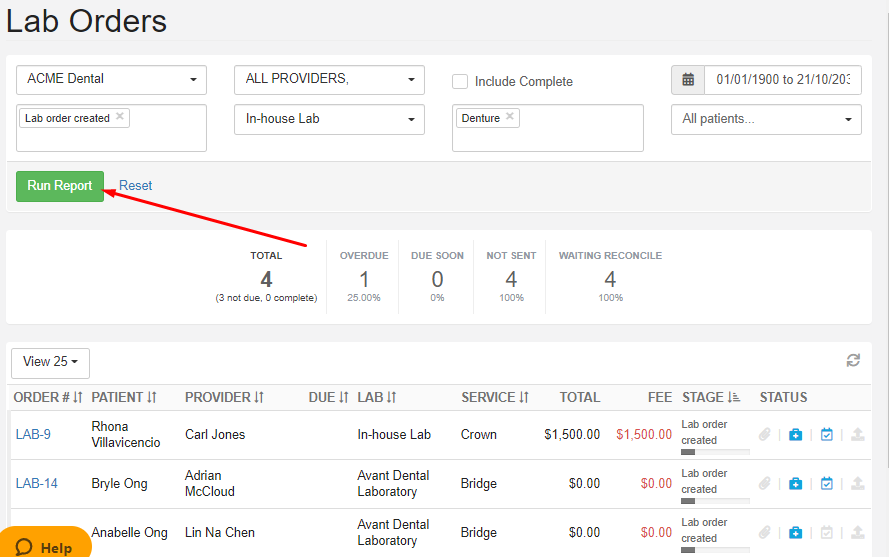The height and width of the screenshot is (557, 889).
Task: Sort table by ORDER # column
Action: pos(48,397)
